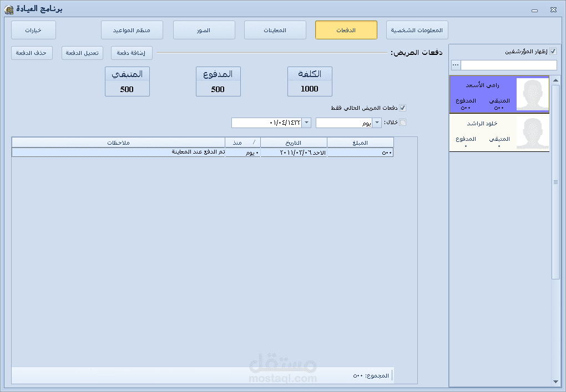
Task: Open the يوم period unit dropdown
Action: (x=376, y=123)
